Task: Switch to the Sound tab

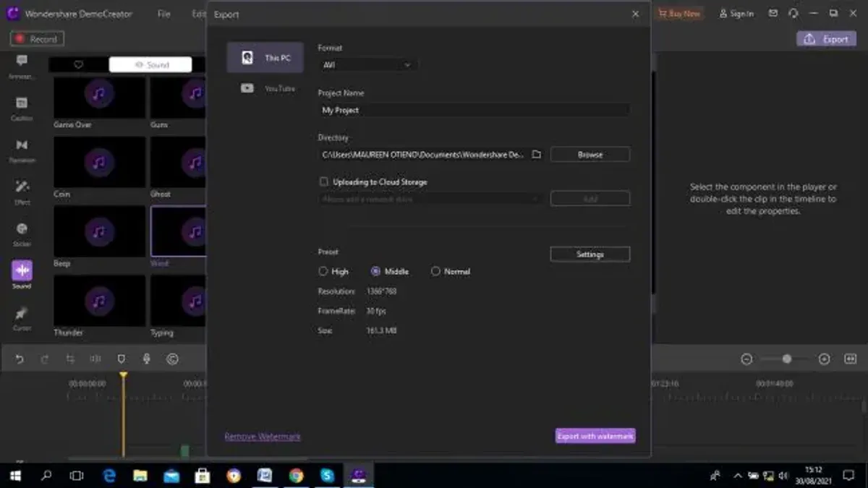Action: coord(150,64)
